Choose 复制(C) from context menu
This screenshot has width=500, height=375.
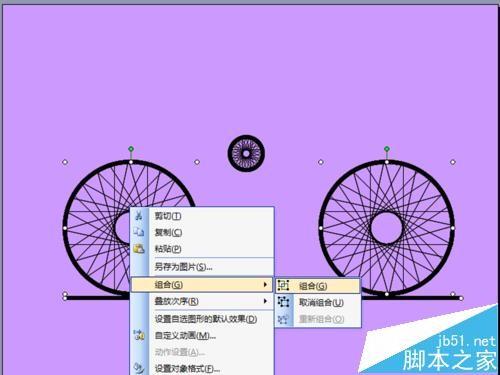pos(202,232)
